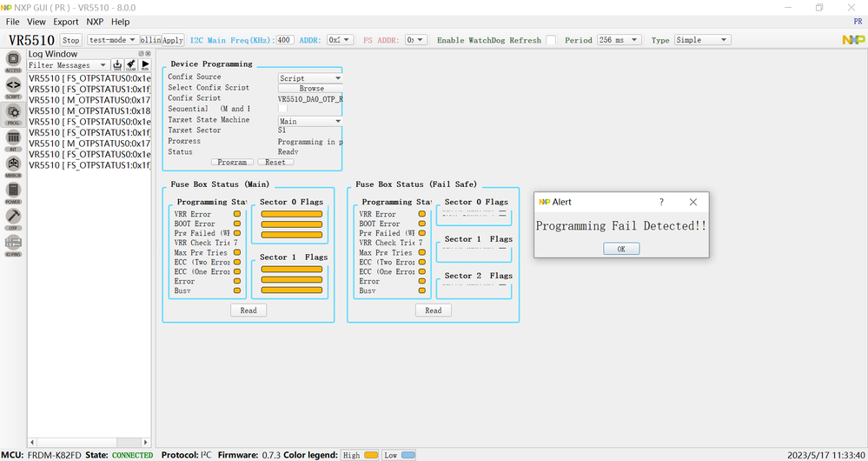Click the VR5510_DA0_OTP config script name
This screenshot has width=868, height=461.
coord(310,99)
